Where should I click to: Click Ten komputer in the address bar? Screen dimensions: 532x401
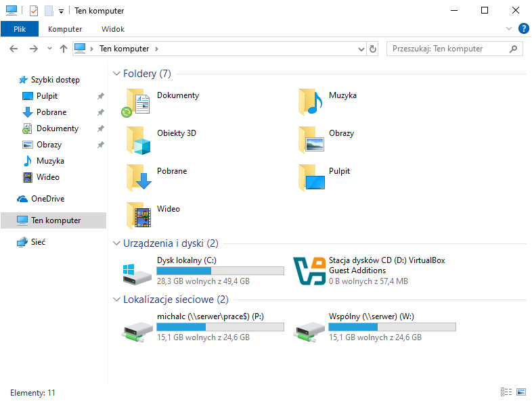[124, 49]
